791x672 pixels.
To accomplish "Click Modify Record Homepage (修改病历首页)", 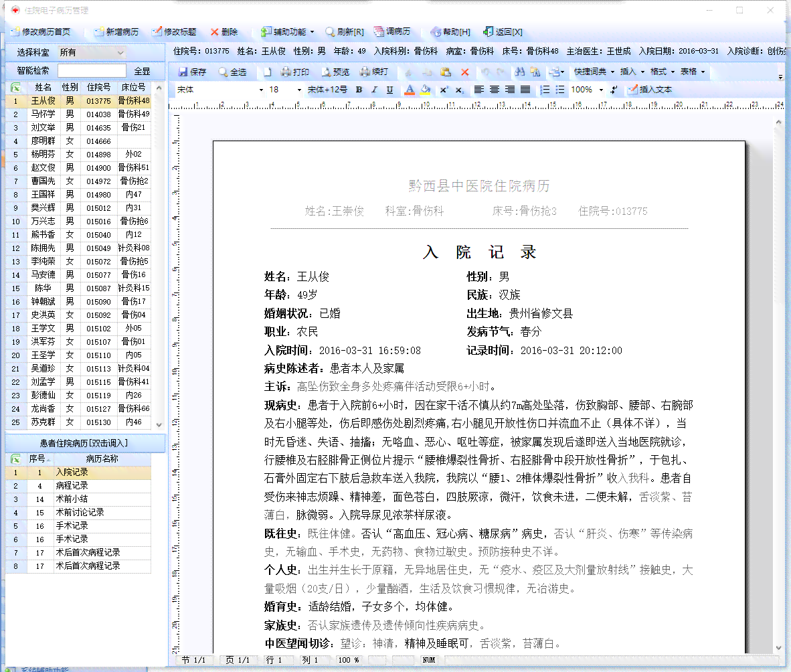I will 40,31.
